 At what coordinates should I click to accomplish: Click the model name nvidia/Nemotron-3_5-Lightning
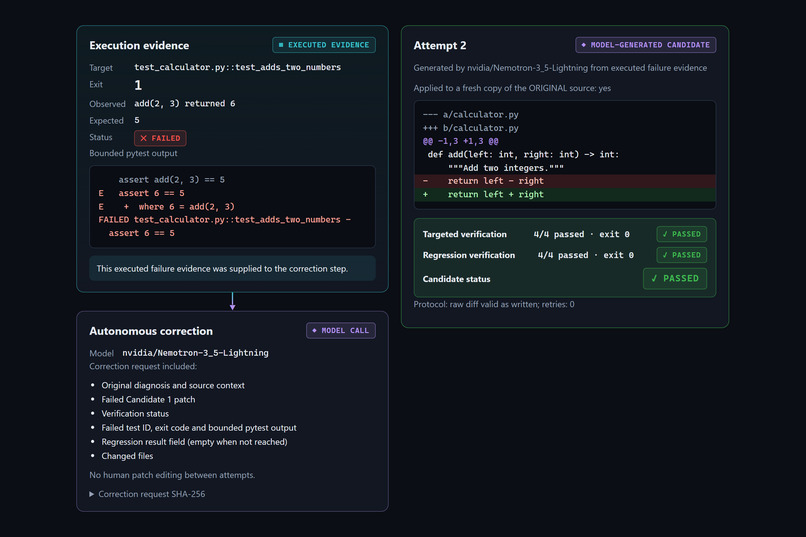(x=195, y=353)
